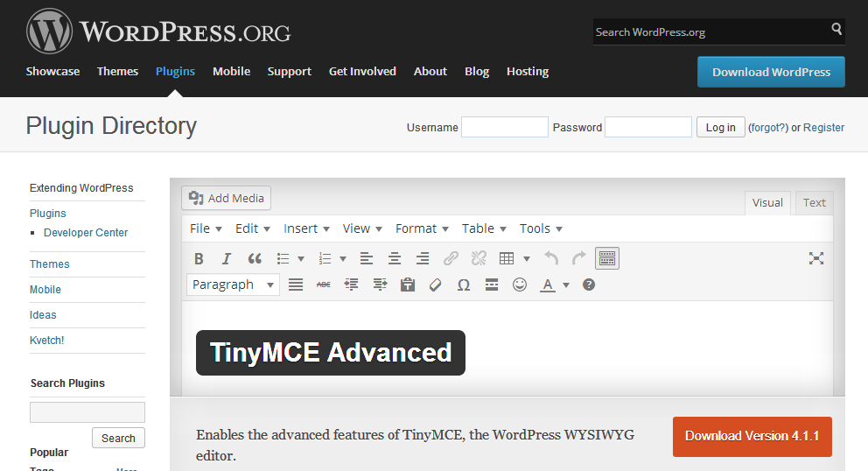Viewport: 868px width, 471px height.
Task: Click the Log in button
Action: [x=721, y=128]
